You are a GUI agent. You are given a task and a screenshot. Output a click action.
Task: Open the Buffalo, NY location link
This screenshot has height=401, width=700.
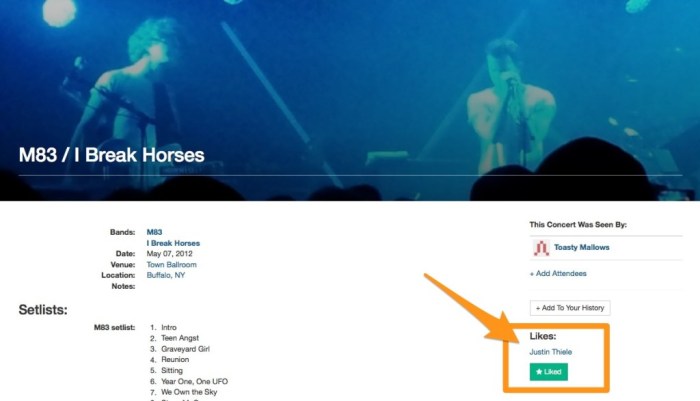(x=166, y=276)
